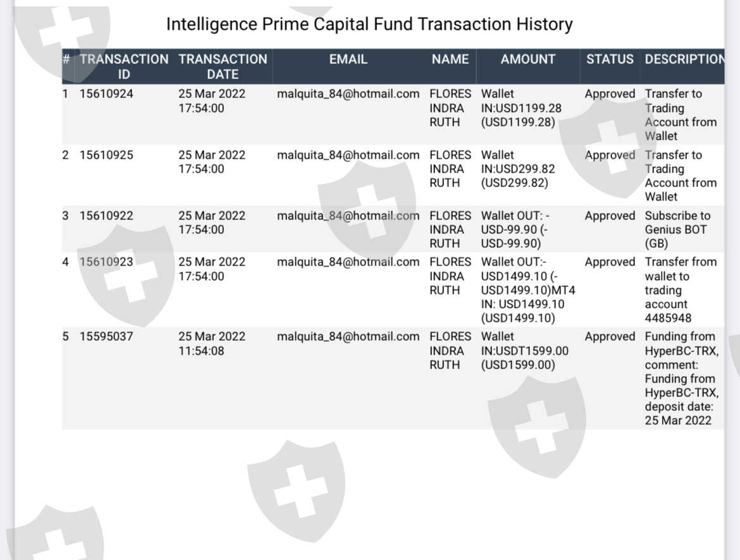Screen dimensions: 740x560
Task: Select transaction ID 15610922
Action: point(106,216)
